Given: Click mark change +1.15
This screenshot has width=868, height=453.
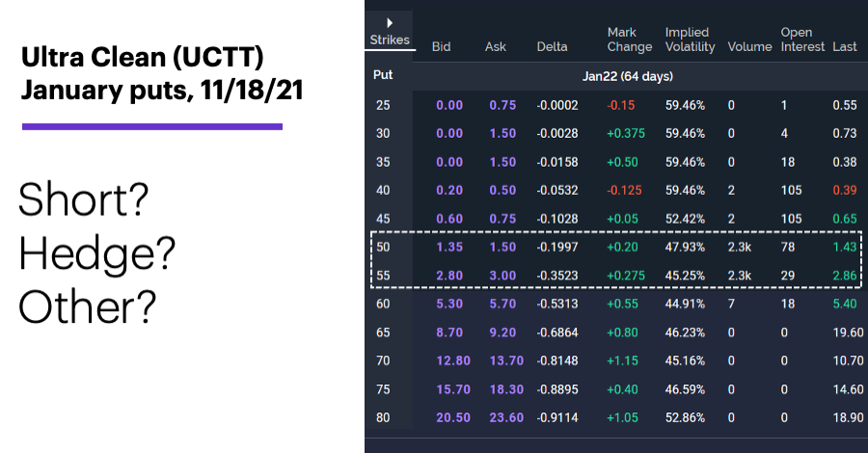Looking at the screenshot, I should click(x=623, y=360).
